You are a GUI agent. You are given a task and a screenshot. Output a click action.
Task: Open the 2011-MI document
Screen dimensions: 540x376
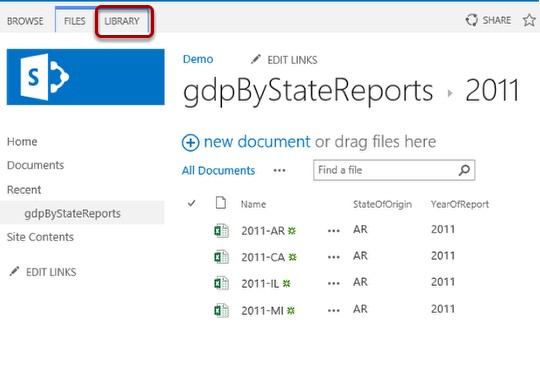(x=262, y=311)
